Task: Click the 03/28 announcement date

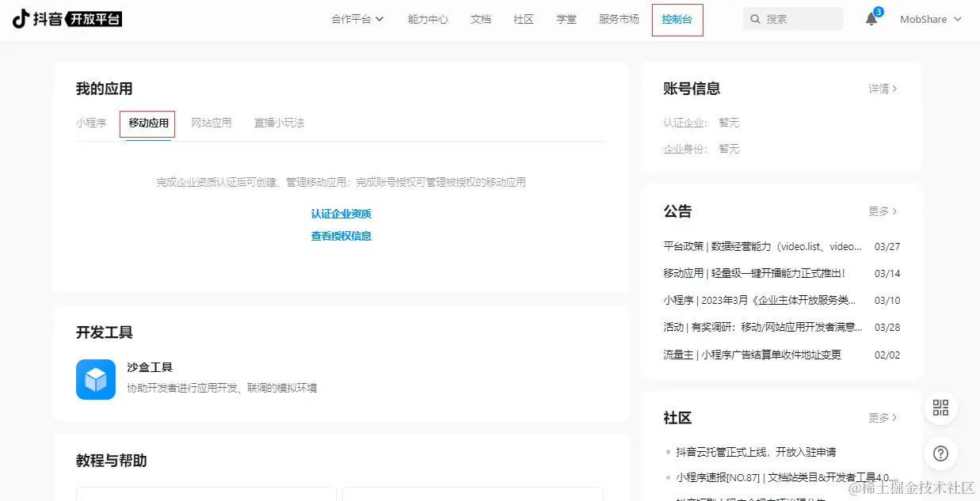Action: click(x=887, y=327)
